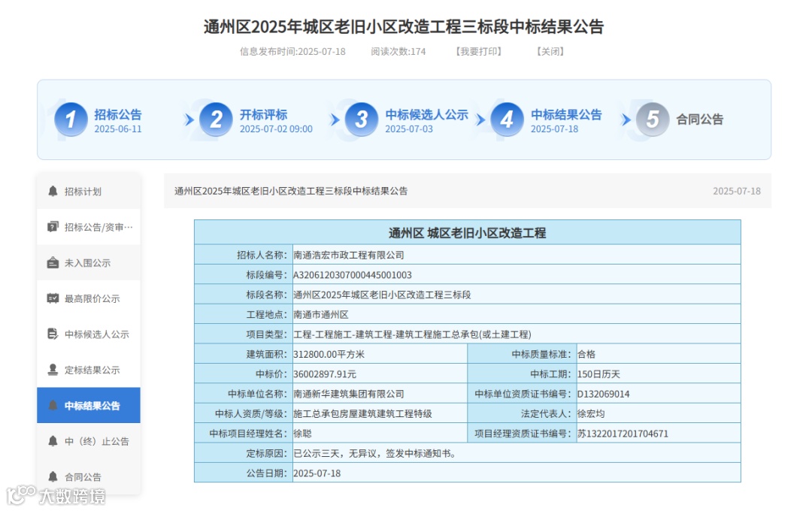Click the stamp icon beside 定标结果公示

point(53,370)
